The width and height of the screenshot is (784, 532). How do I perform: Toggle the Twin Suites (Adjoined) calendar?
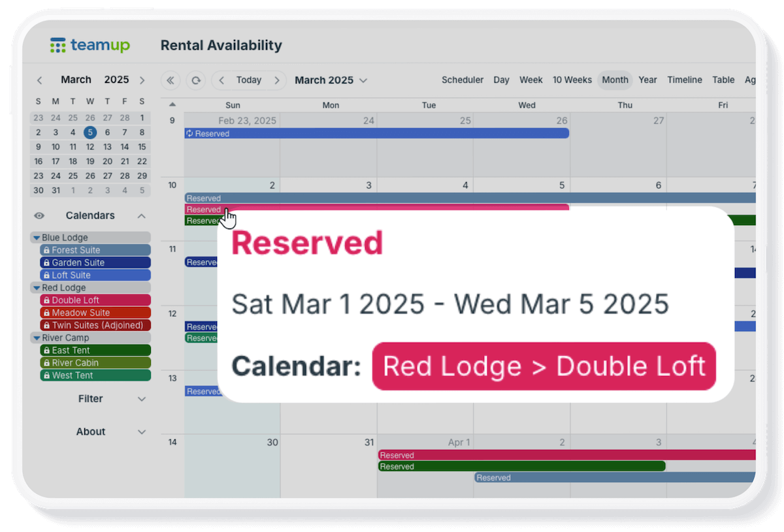pos(95,325)
